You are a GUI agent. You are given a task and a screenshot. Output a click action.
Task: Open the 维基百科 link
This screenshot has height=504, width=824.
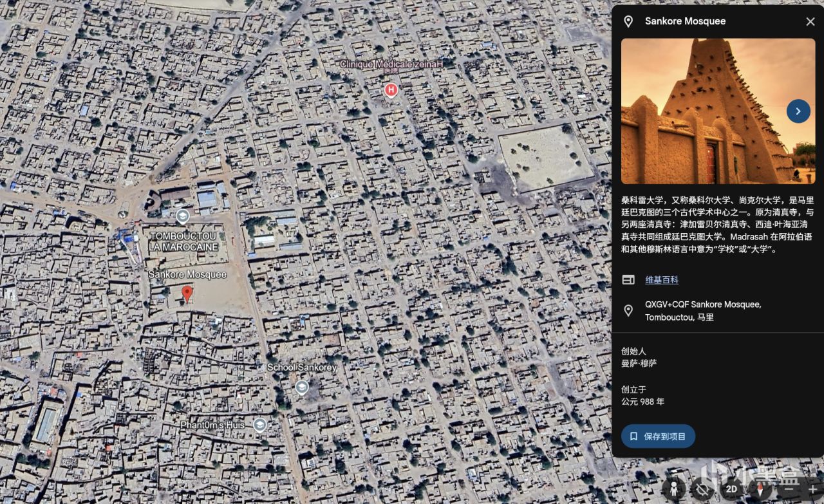coord(662,280)
